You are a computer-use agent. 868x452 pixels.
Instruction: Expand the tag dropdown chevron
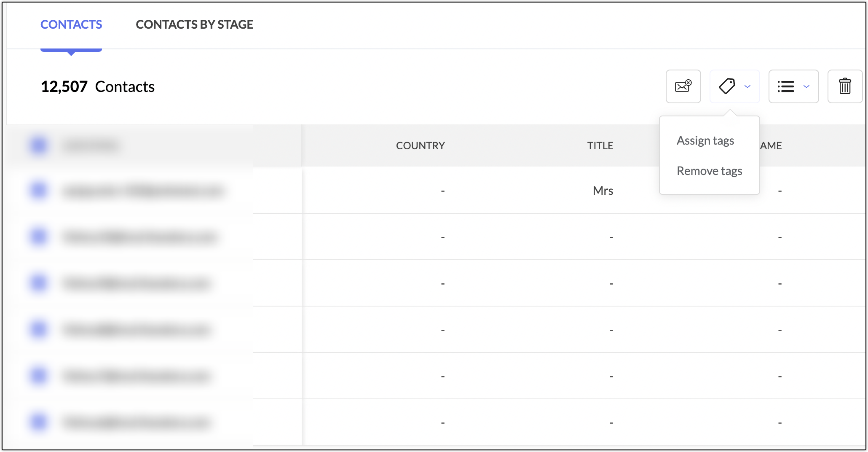[747, 86]
